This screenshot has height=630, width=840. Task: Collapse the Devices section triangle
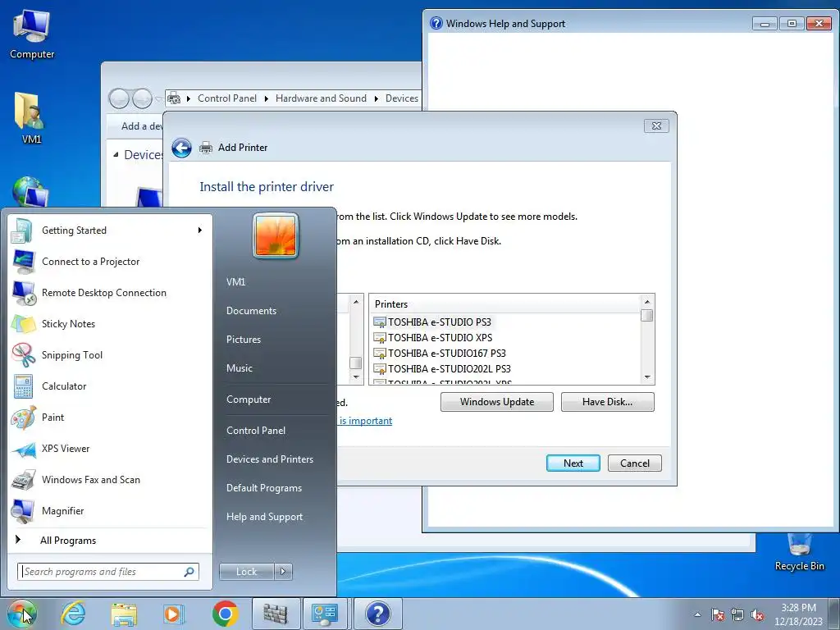click(116, 155)
